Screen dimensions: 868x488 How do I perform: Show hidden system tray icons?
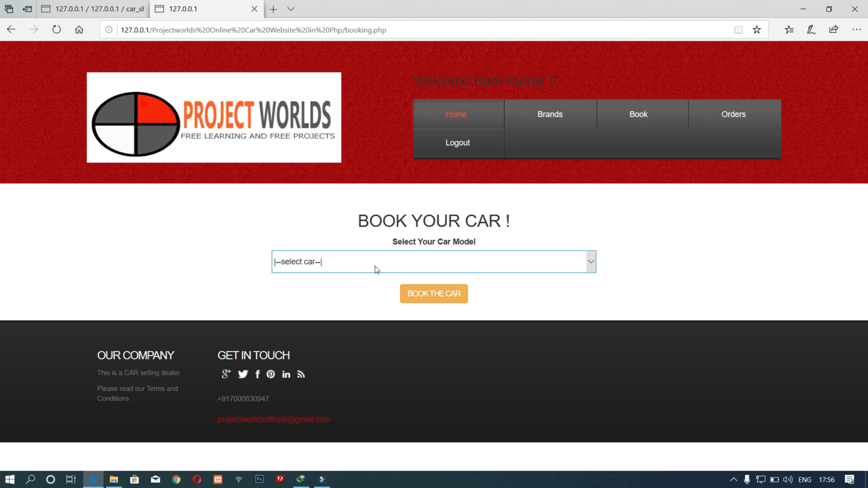[733, 479]
